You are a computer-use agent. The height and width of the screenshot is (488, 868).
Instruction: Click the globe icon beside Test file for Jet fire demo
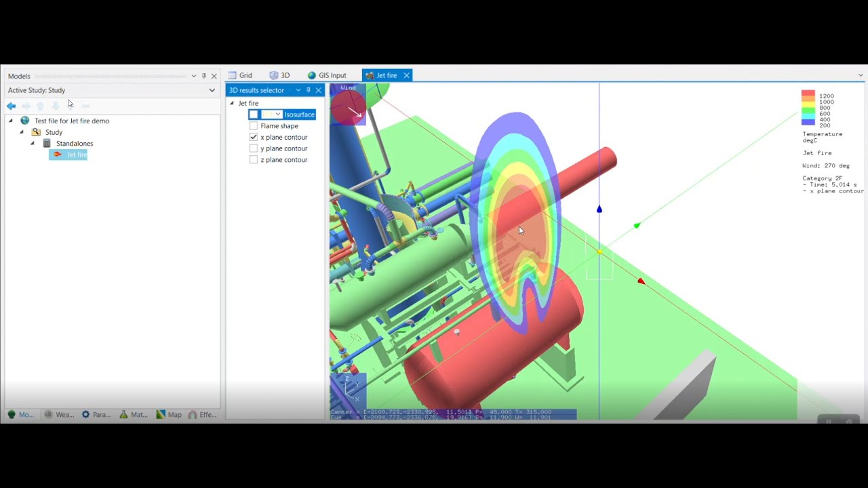click(x=25, y=121)
